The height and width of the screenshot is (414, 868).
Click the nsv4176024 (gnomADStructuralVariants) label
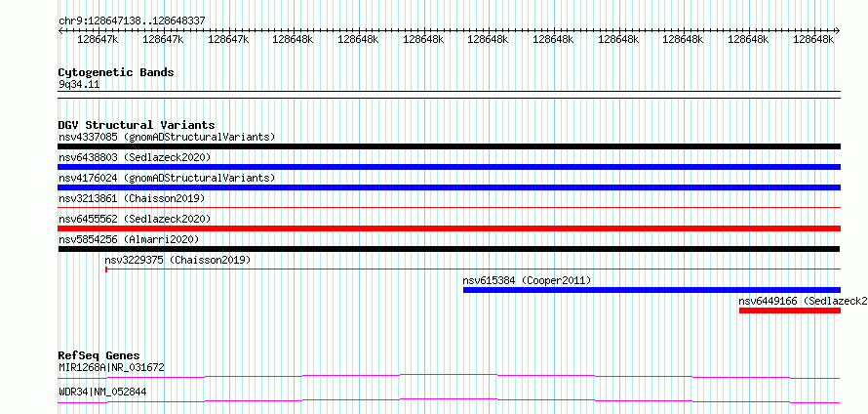point(167,178)
